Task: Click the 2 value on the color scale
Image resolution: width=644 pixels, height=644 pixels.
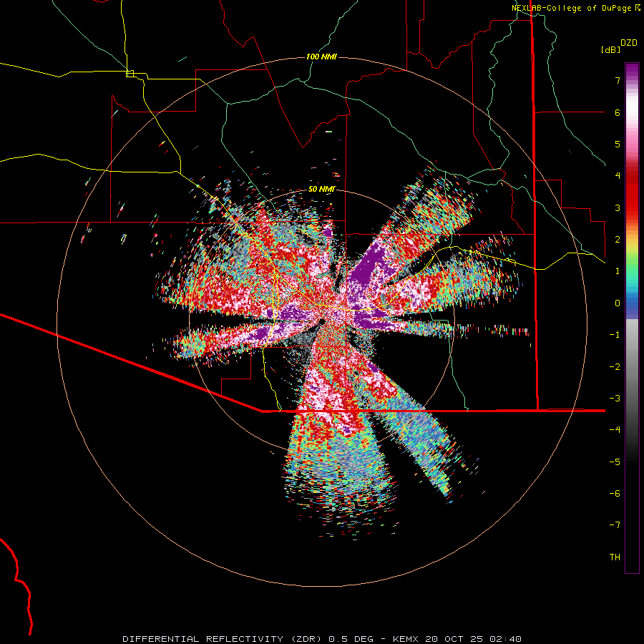Action: 618,240
